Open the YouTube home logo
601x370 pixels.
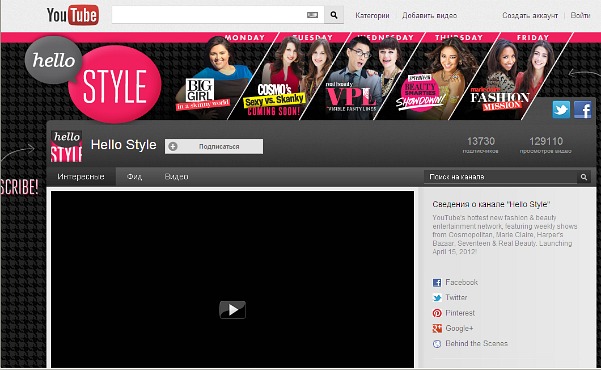[72, 15]
